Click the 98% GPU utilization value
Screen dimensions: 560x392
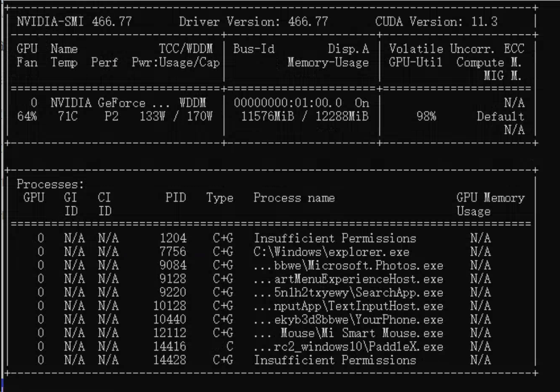[x=426, y=117]
